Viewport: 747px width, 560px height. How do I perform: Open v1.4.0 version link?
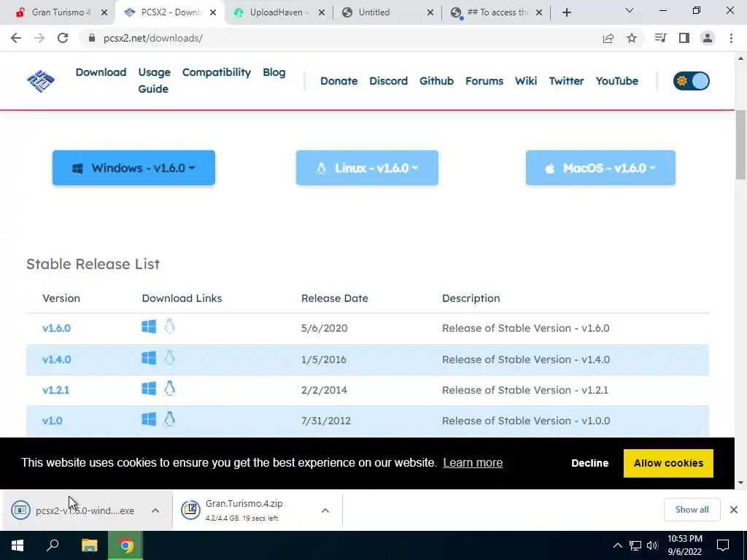point(56,359)
